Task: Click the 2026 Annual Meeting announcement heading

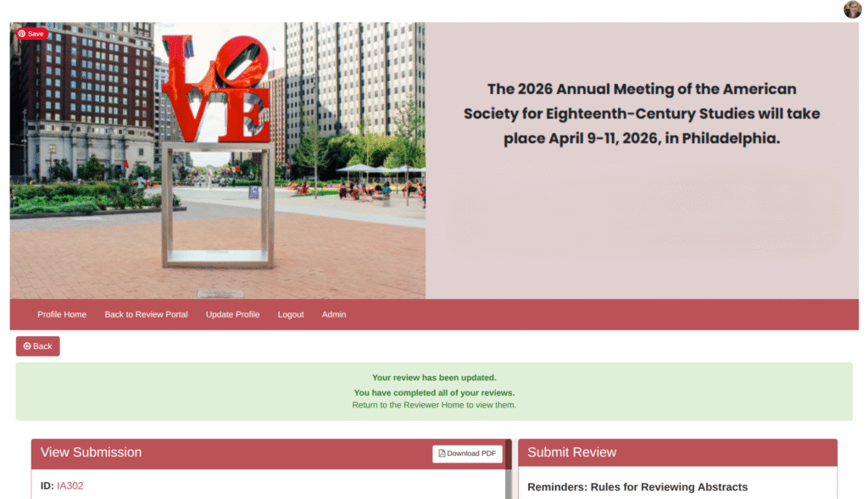Action: click(642, 114)
